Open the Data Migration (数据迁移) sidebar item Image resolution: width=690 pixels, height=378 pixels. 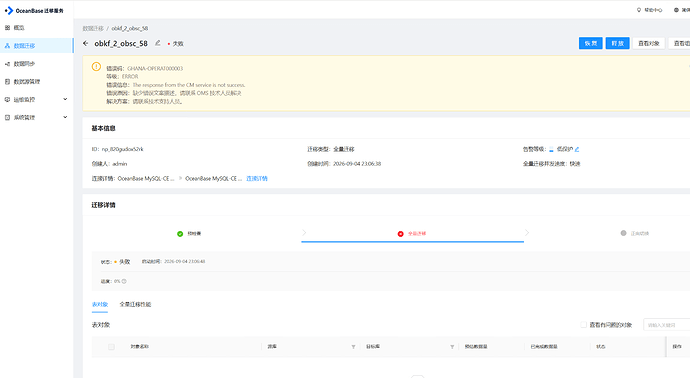37,46
